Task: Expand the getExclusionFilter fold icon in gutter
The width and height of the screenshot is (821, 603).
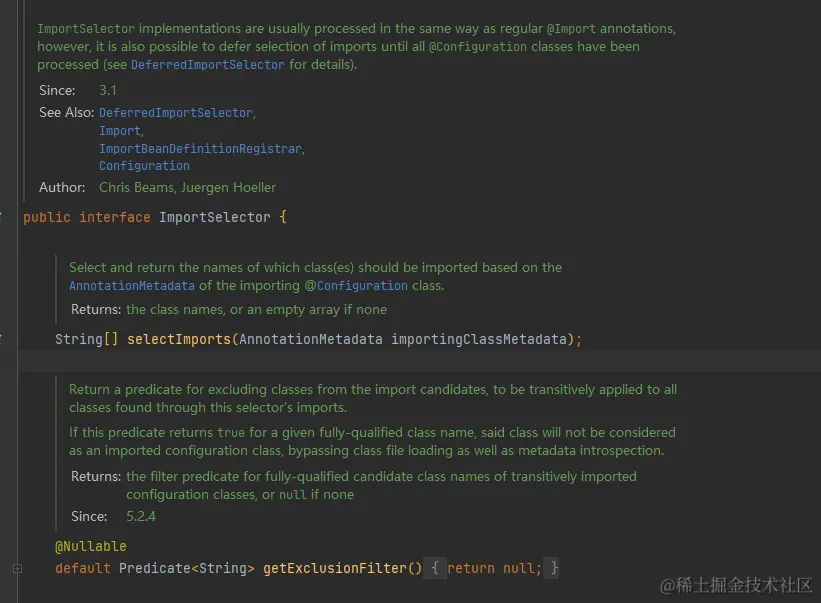Action: [17, 568]
